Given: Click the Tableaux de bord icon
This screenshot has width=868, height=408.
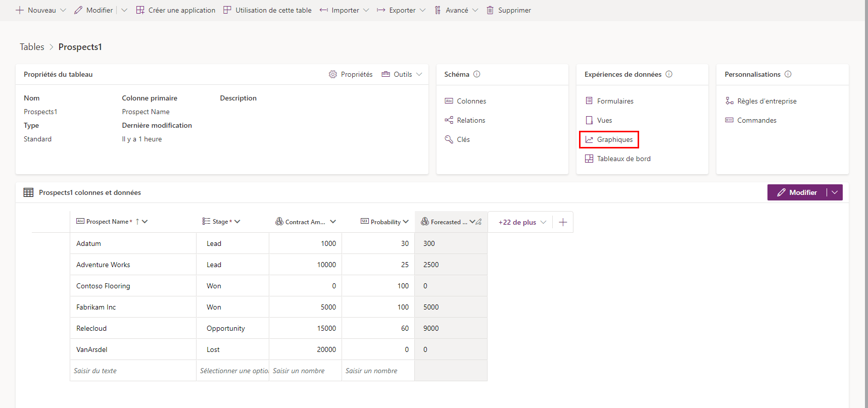Looking at the screenshot, I should point(589,159).
